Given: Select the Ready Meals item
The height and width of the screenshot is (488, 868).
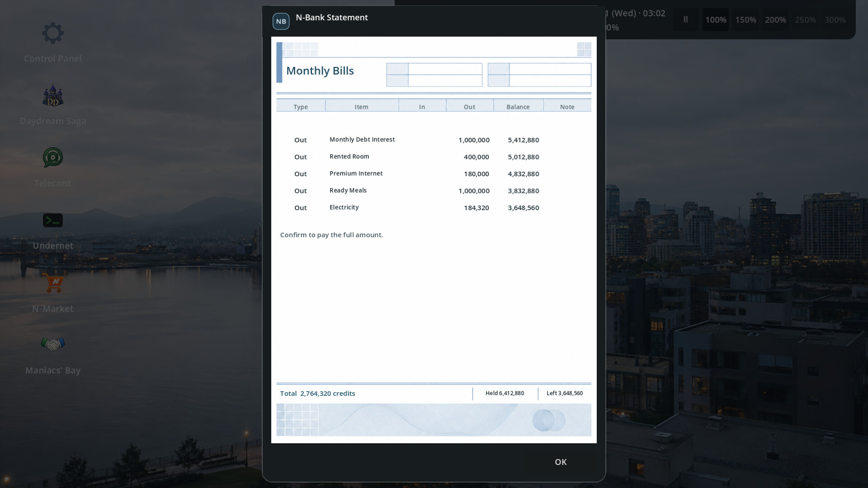Looking at the screenshot, I should click(x=348, y=190).
